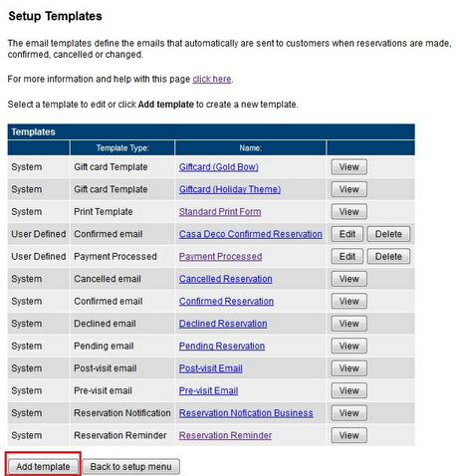456x476 pixels.
Task: View the Pre-visit Email template
Action: point(348,390)
